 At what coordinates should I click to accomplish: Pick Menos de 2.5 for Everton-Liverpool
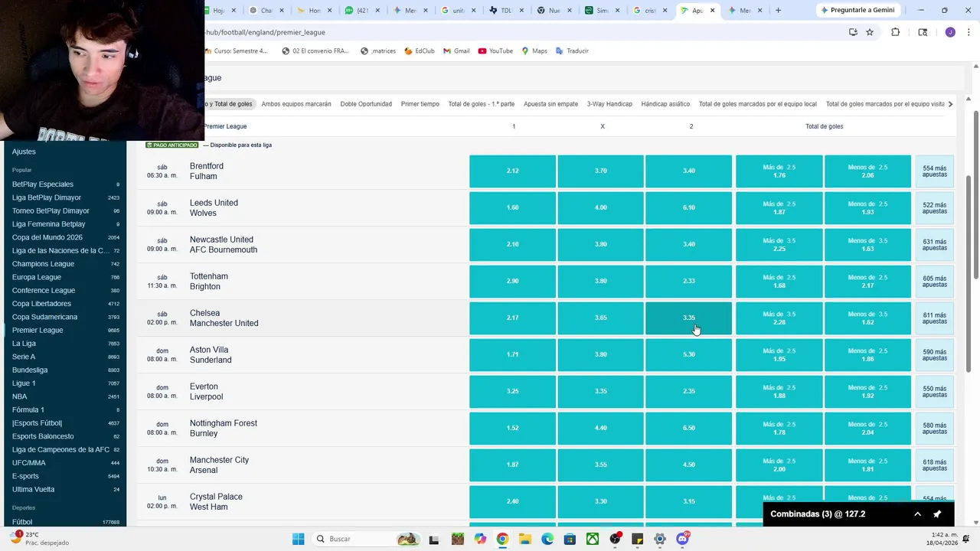(867, 391)
